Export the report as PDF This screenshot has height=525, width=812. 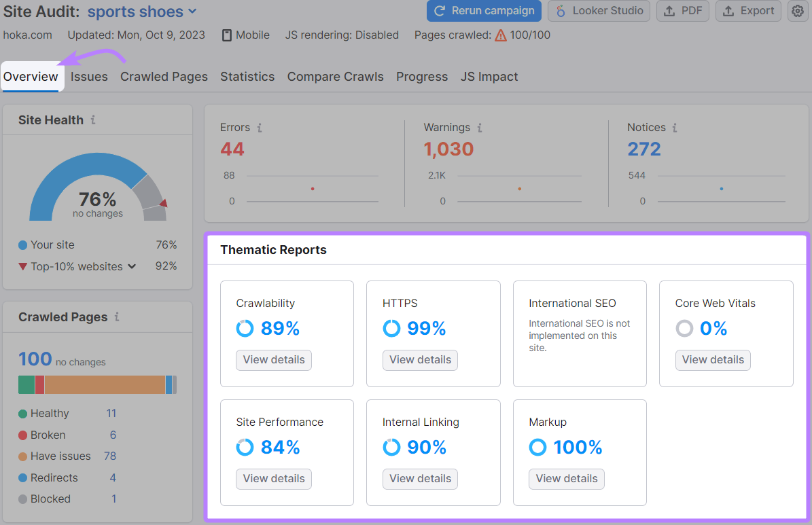tap(682, 11)
